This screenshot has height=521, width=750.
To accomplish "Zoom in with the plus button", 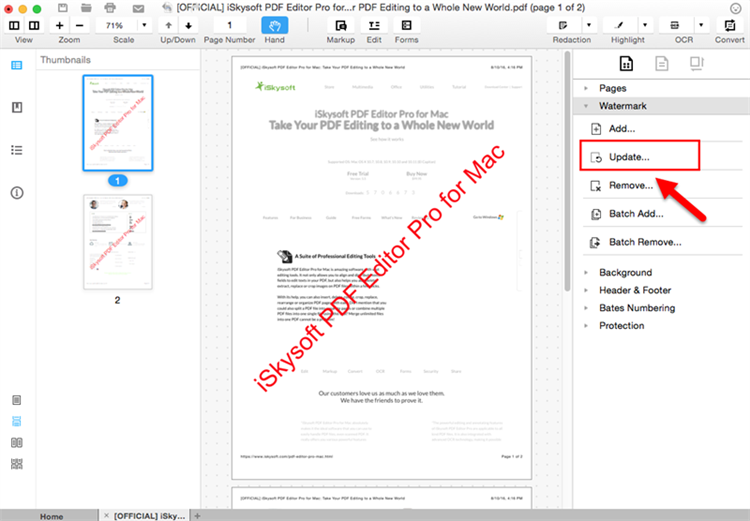I will [x=59, y=25].
